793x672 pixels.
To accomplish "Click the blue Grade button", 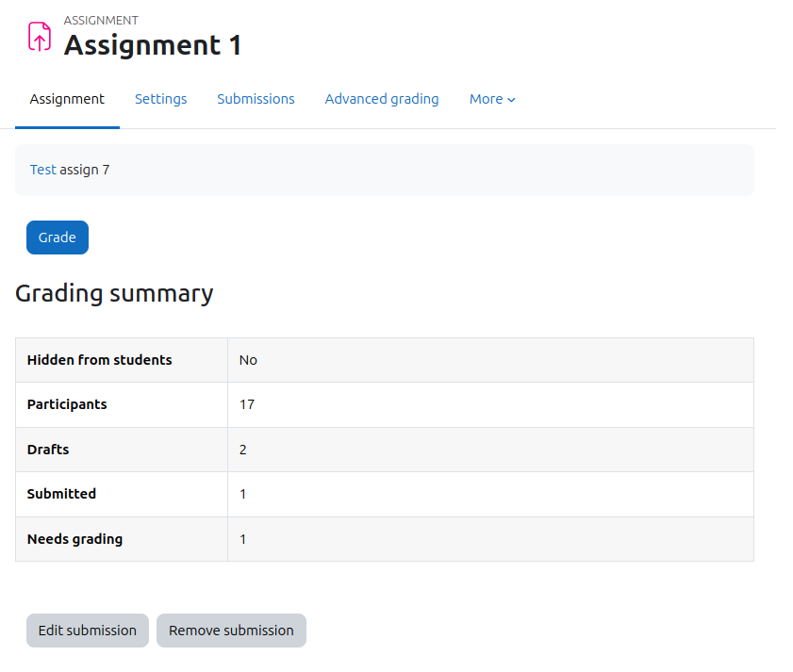I will [x=58, y=238].
